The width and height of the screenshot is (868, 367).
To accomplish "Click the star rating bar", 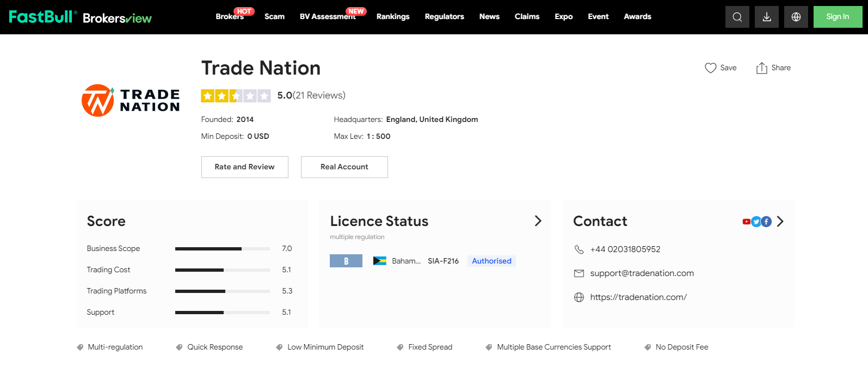I will pyautogui.click(x=236, y=96).
